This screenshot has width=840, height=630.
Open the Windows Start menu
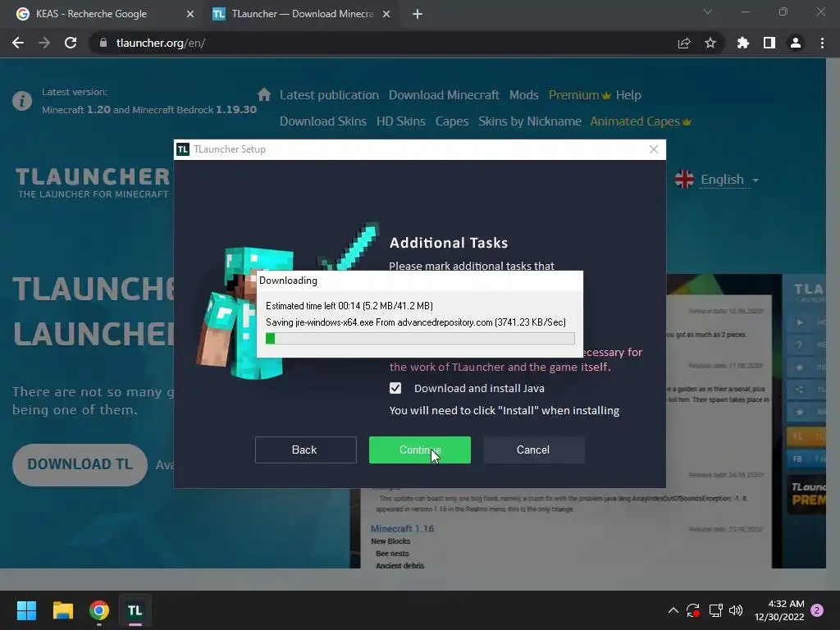click(26, 610)
